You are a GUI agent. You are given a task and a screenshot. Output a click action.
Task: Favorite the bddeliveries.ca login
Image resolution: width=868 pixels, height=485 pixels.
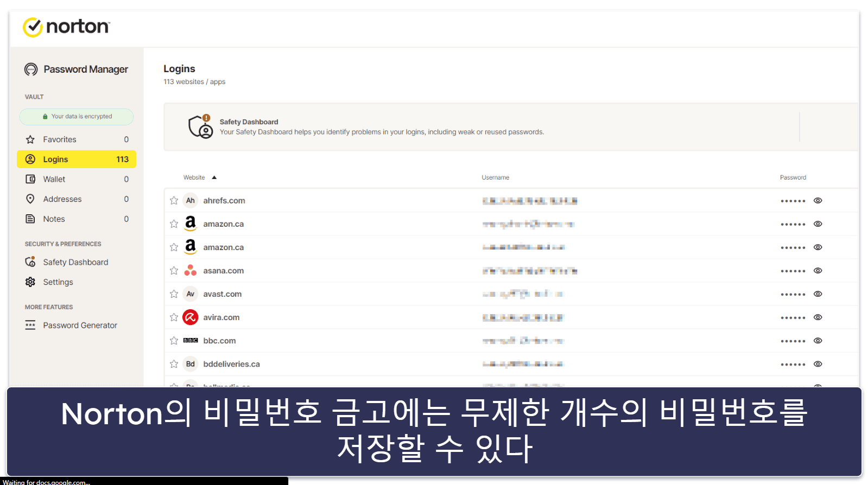pos(174,364)
